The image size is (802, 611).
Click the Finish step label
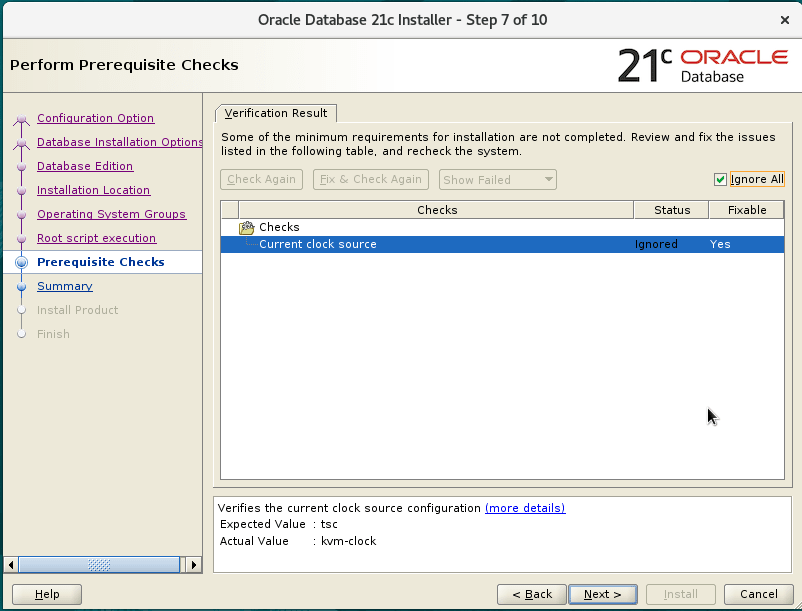pos(53,334)
